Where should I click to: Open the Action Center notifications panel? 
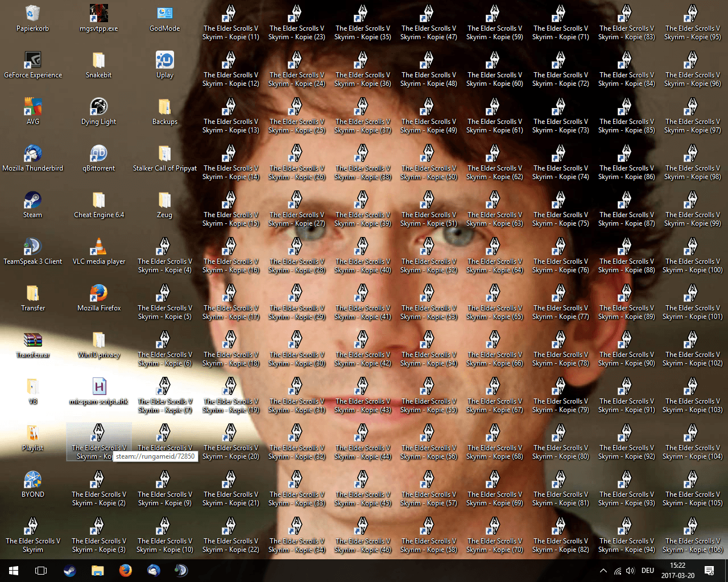tap(709, 571)
